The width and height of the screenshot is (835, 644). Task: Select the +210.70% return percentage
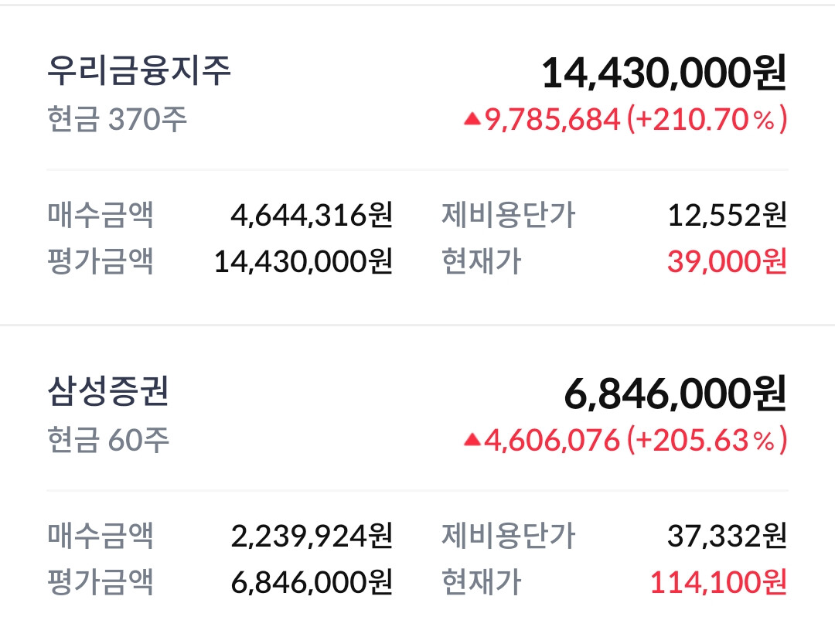pos(707,119)
